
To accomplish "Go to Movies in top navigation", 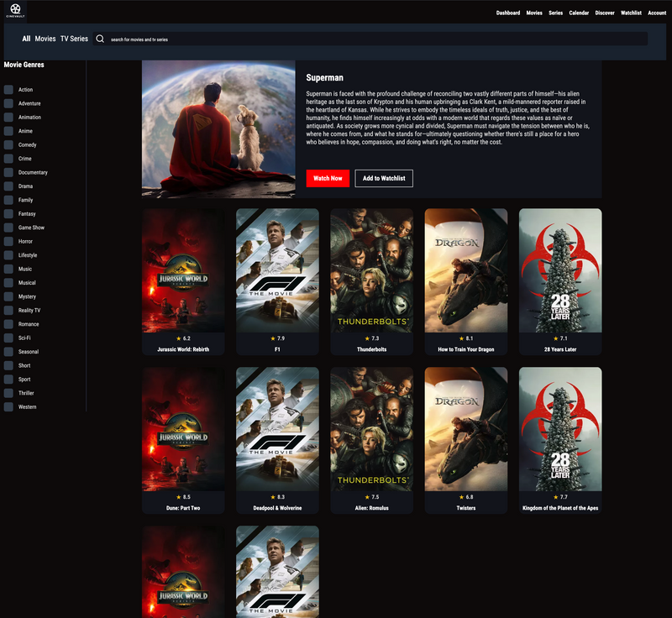I will (x=534, y=13).
